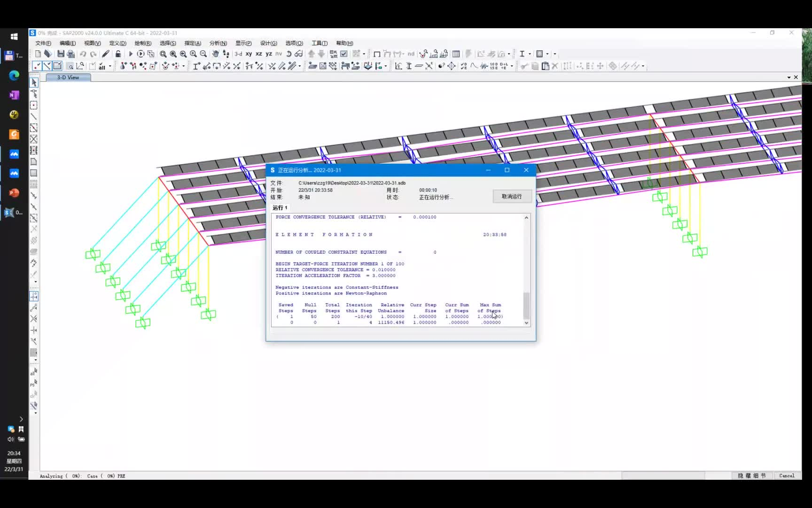Select the pointer tool in left toolbar

[34, 83]
